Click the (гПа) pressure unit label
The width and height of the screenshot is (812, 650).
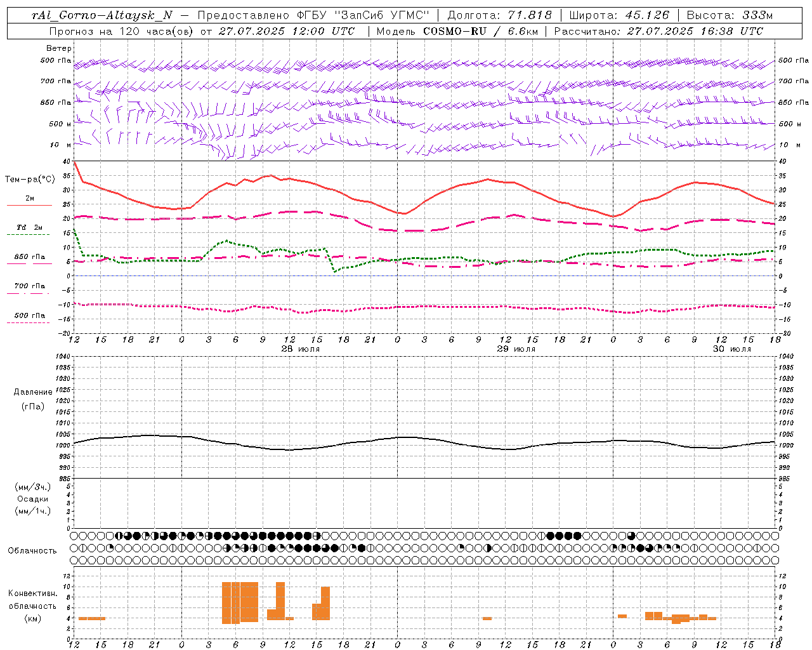click(x=33, y=406)
